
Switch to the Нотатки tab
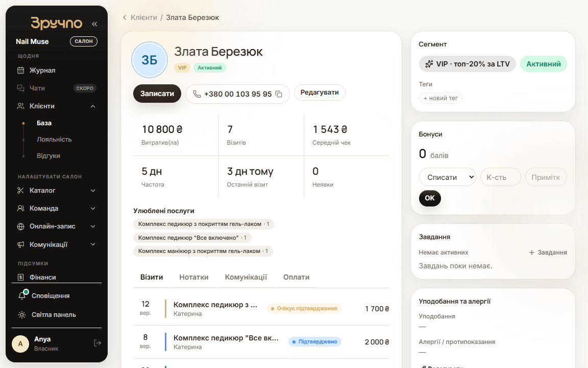[x=193, y=277]
